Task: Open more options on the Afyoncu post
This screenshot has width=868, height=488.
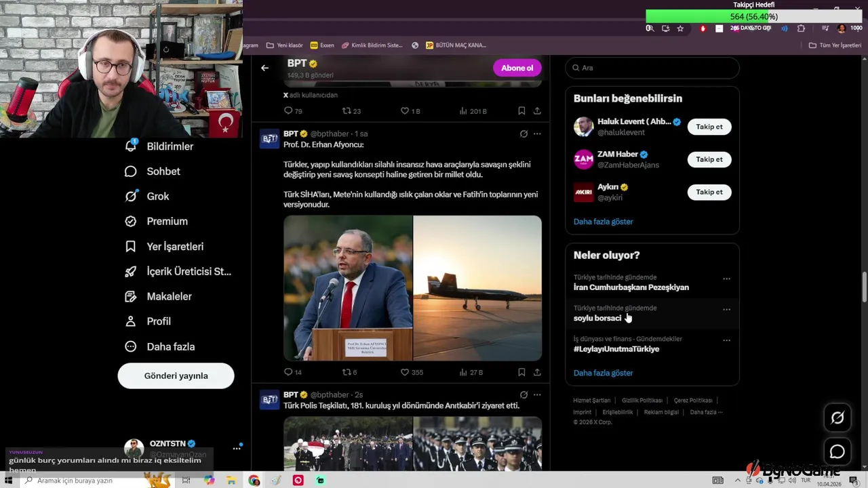Action: pos(537,134)
